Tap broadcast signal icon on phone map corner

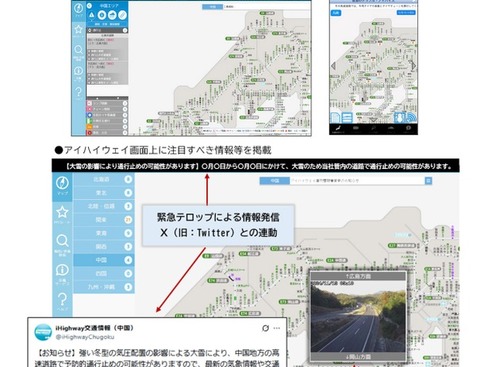point(411,118)
